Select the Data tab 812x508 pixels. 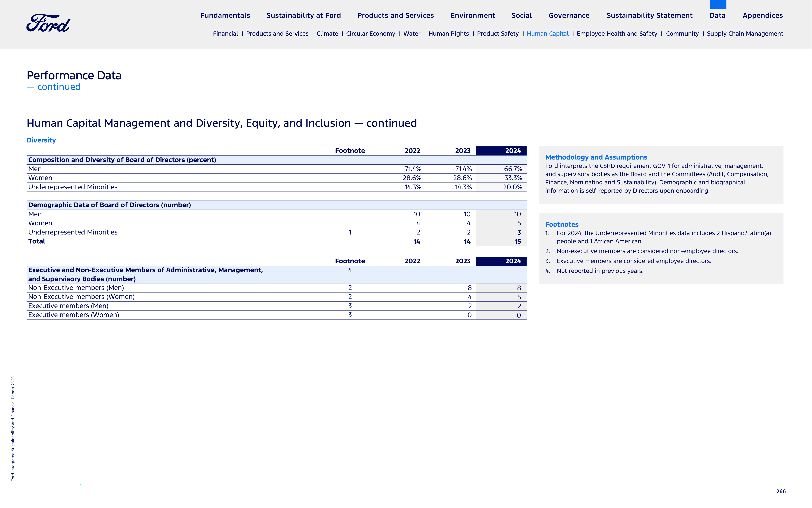pyautogui.click(x=717, y=15)
